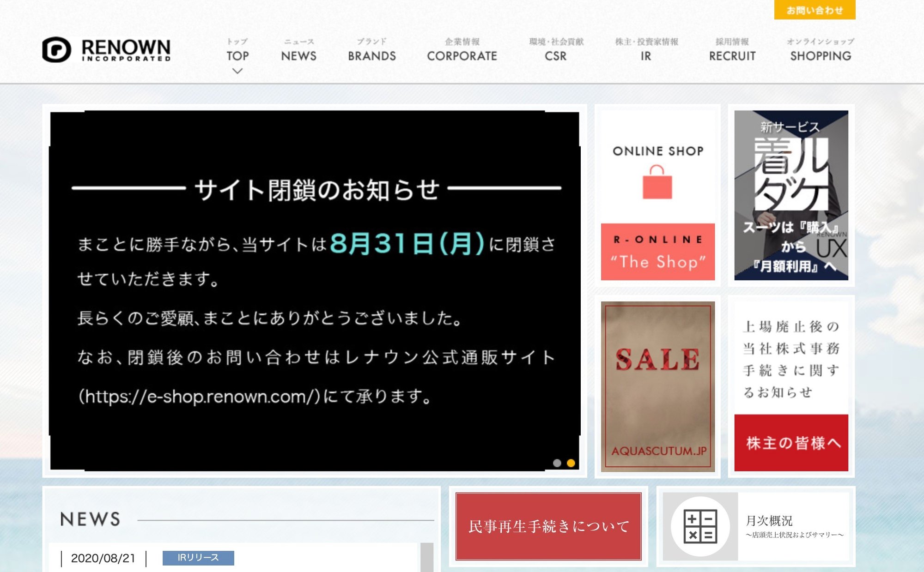Viewport: 924px width, 572px height.
Task: Click the calculator icon beside 月次概況
Action: pyautogui.click(x=700, y=526)
